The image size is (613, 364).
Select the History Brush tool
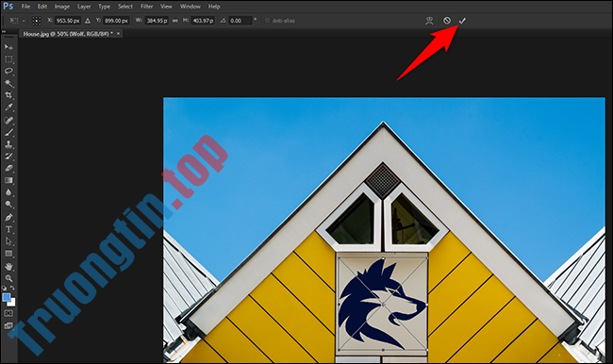8,157
